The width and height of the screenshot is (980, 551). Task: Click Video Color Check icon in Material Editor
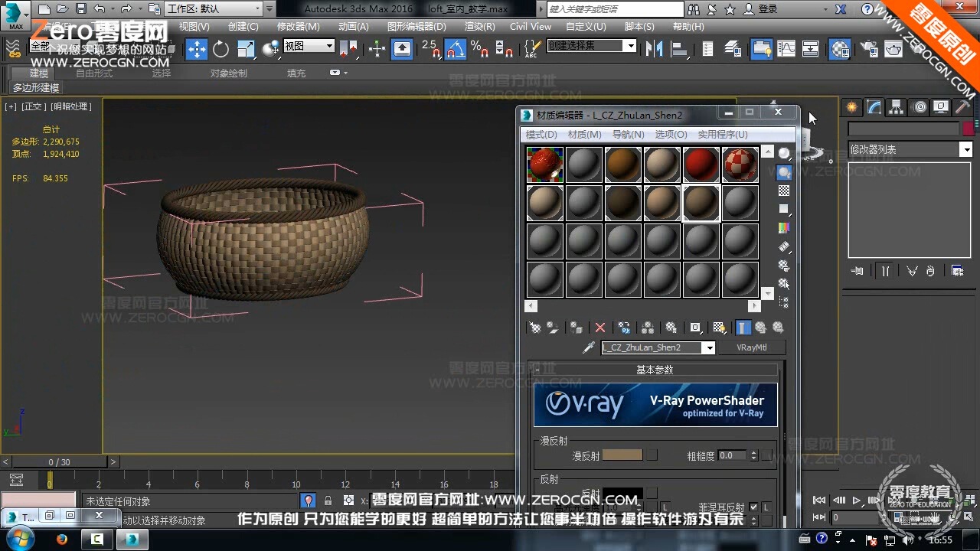point(784,227)
